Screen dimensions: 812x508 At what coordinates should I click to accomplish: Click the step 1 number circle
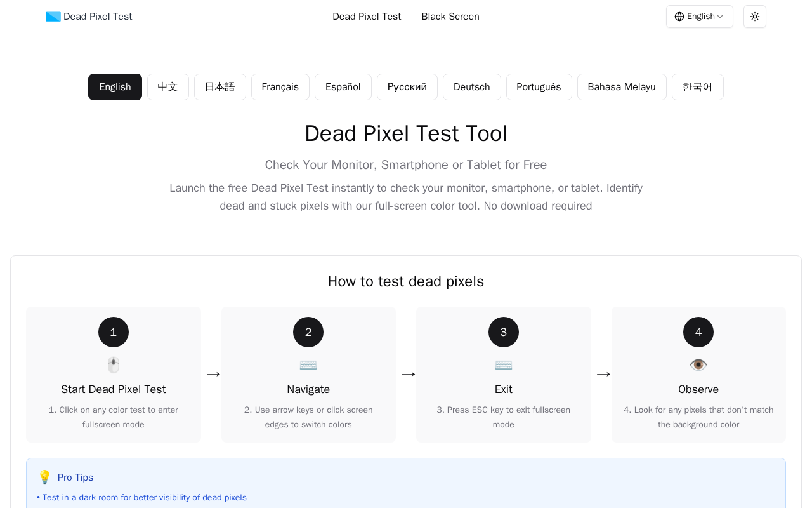pyautogui.click(x=114, y=332)
